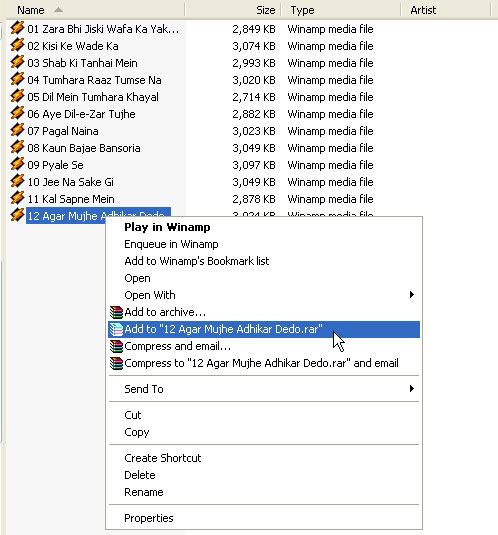Screen dimensions: 498x535
Task: Click the 3,074 KB size value
Action: click(x=254, y=46)
